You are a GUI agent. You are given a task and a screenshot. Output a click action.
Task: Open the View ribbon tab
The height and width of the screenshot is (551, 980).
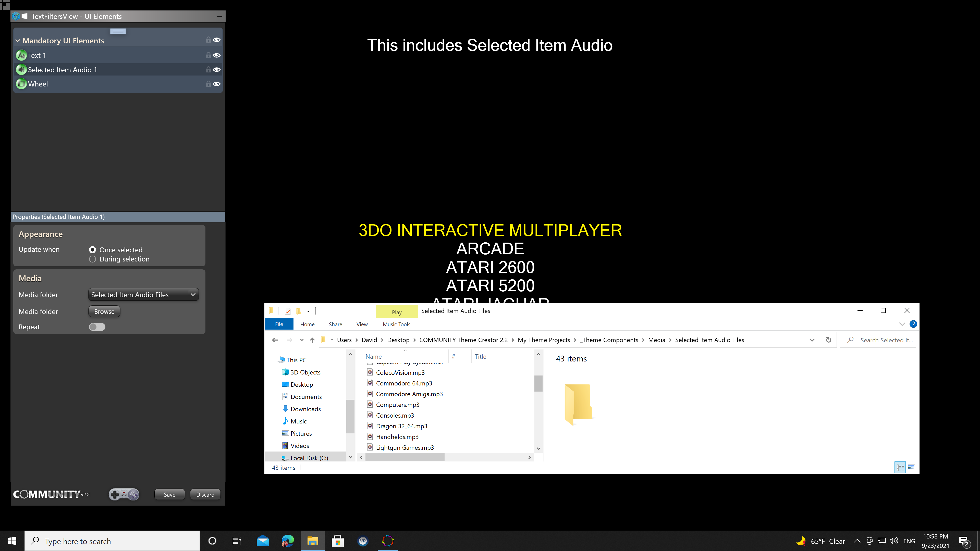(362, 324)
